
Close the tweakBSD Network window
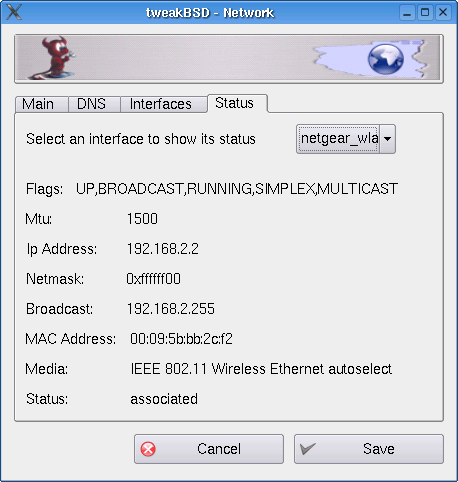443,13
